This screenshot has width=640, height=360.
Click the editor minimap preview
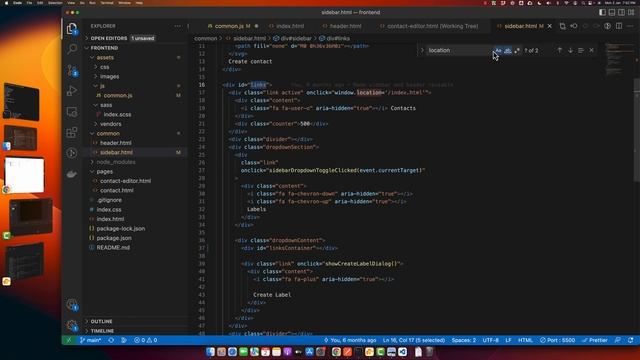(618, 59)
